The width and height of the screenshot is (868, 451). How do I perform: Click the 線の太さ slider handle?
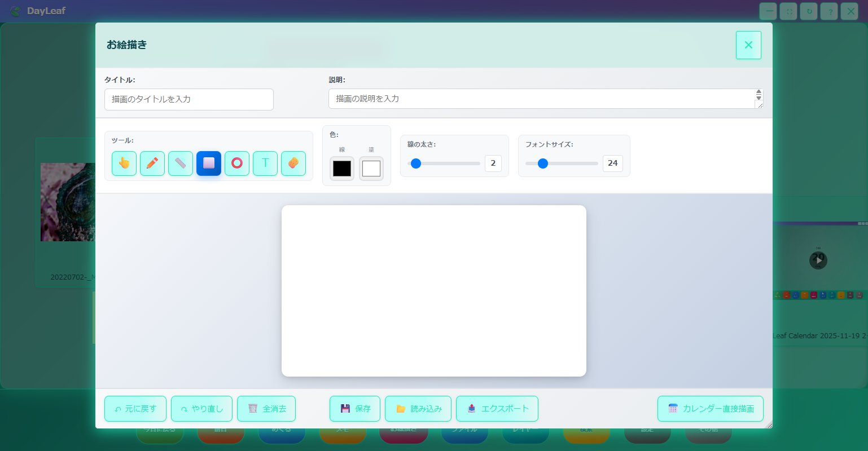click(x=416, y=163)
